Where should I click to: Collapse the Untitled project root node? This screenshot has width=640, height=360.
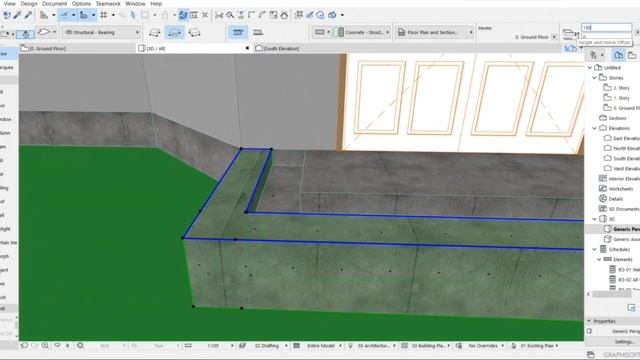point(590,68)
